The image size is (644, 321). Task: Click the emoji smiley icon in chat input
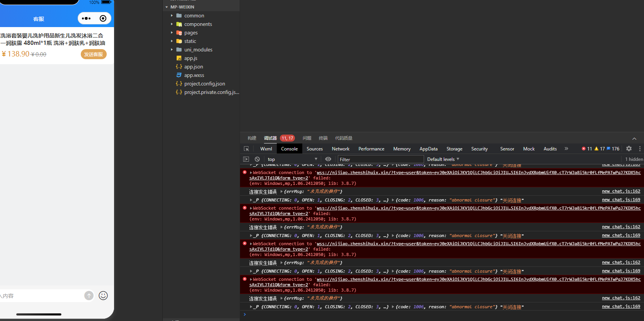tap(103, 295)
